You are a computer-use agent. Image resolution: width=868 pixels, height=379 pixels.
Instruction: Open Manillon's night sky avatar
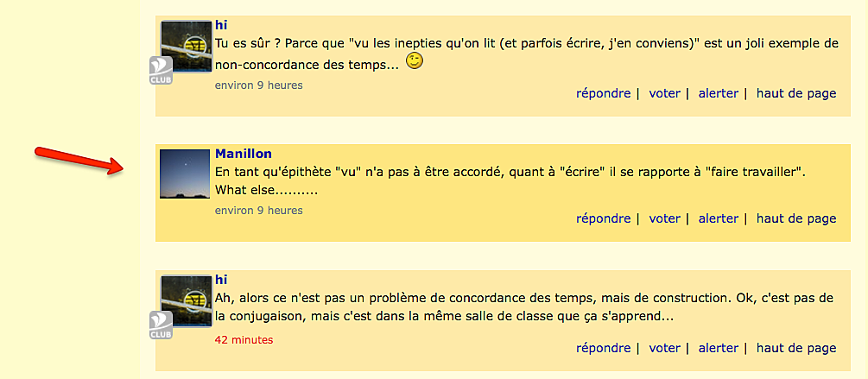point(185,174)
